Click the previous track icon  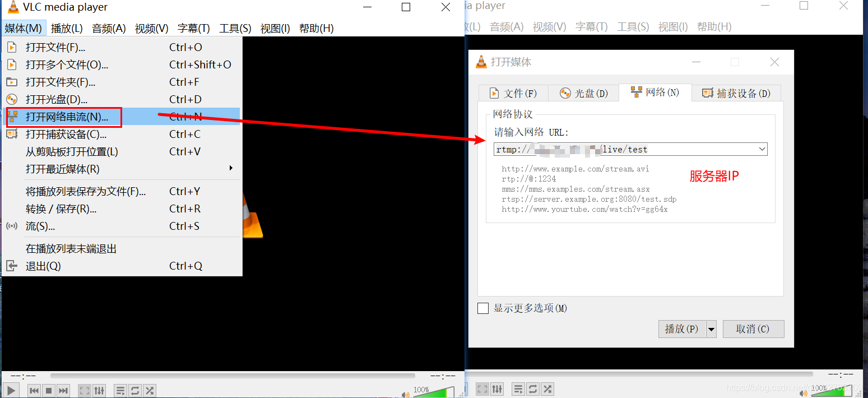pos(34,390)
